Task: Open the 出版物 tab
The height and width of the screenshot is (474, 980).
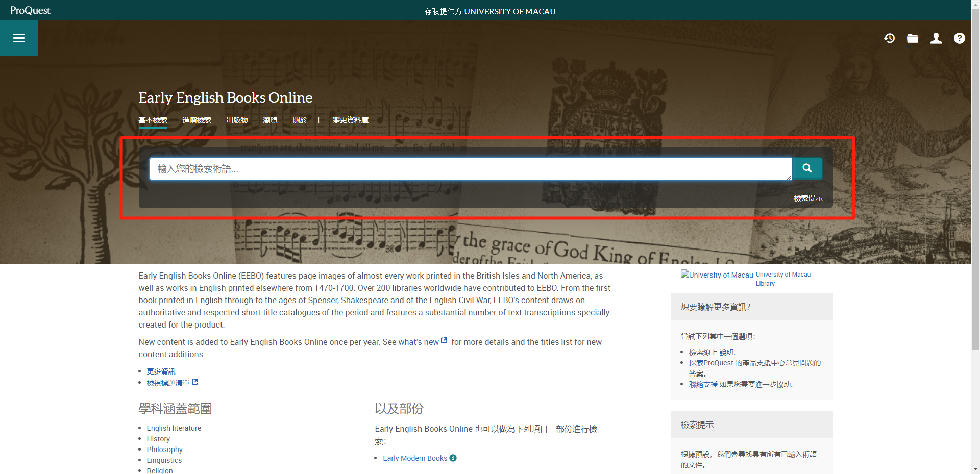Action: coord(237,120)
